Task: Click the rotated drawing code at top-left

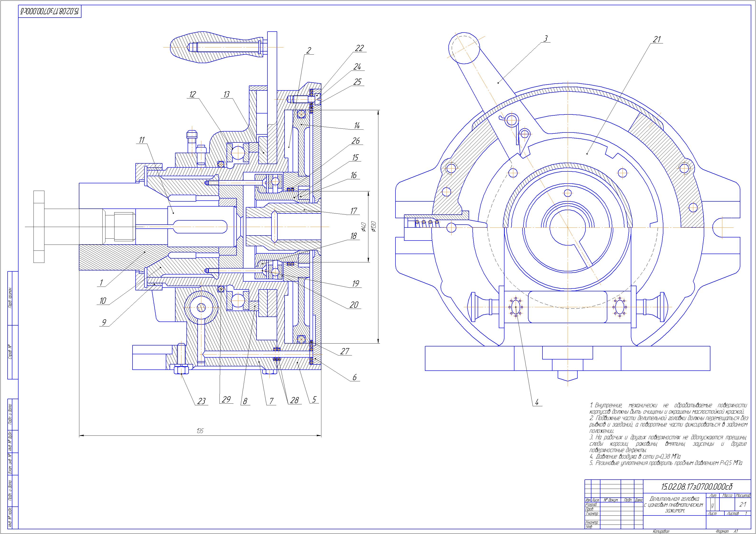Action: [49, 12]
